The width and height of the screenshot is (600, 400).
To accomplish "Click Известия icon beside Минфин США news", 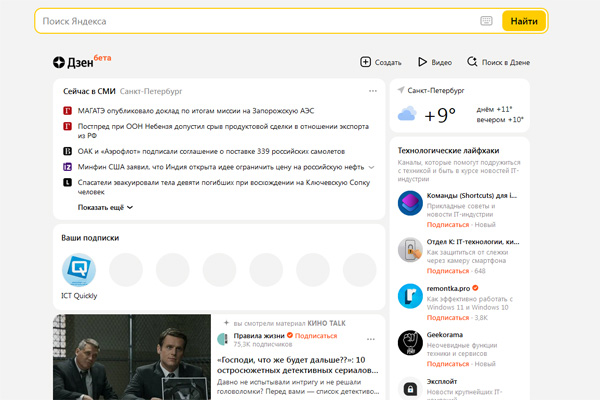I will [x=67, y=167].
